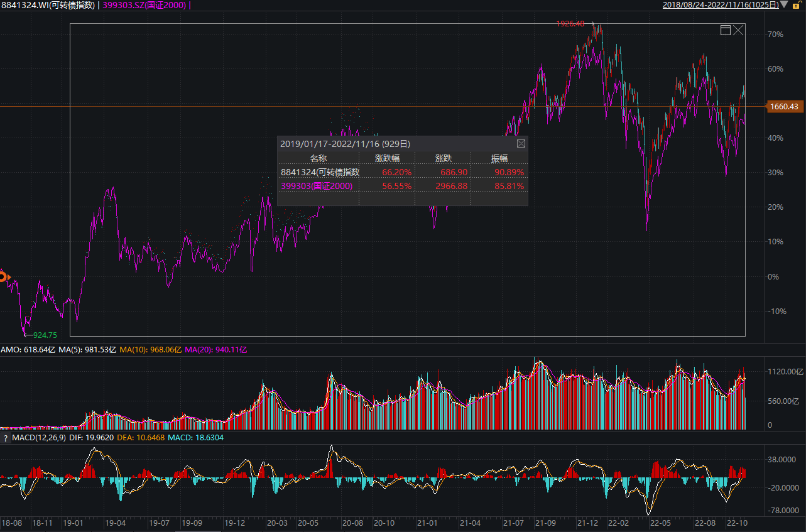Close the interval statistics popup
This screenshot has height=532, width=806.
521,143
